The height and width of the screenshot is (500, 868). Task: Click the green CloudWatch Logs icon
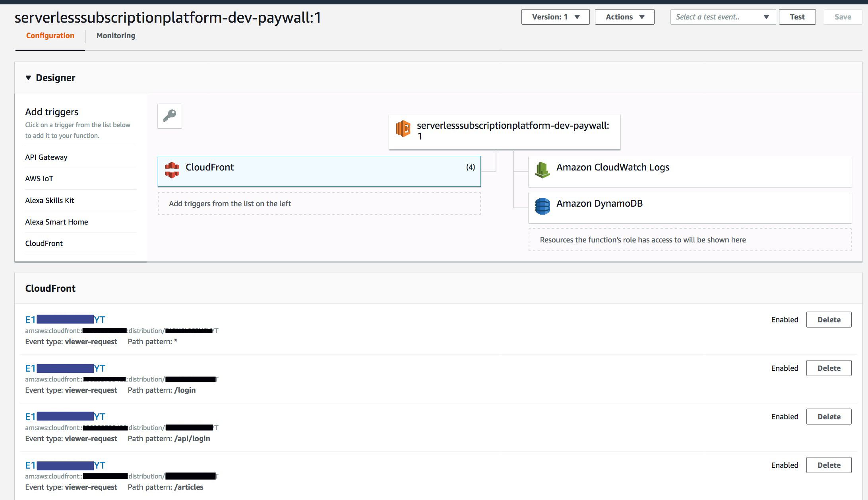click(542, 170)
